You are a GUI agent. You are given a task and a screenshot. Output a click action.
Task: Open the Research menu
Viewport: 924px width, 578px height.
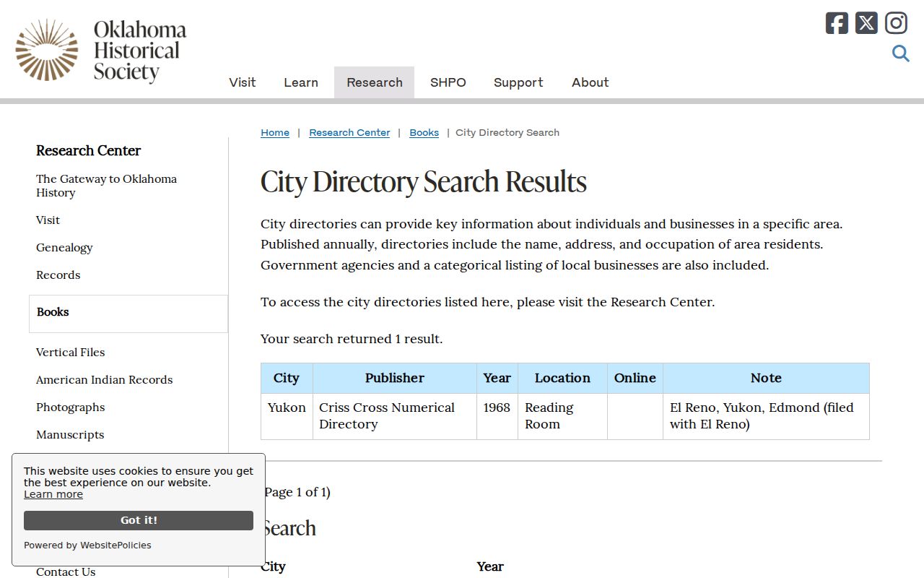[x=375, y=82]
